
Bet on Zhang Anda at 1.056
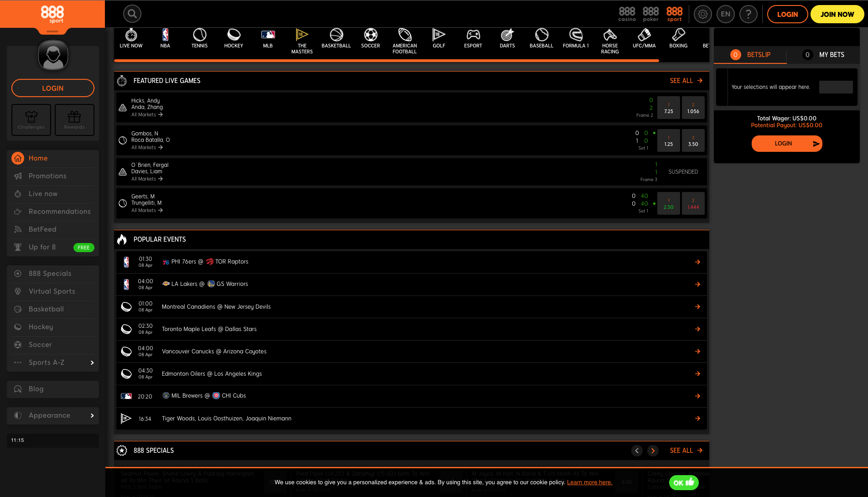(693, 108)
